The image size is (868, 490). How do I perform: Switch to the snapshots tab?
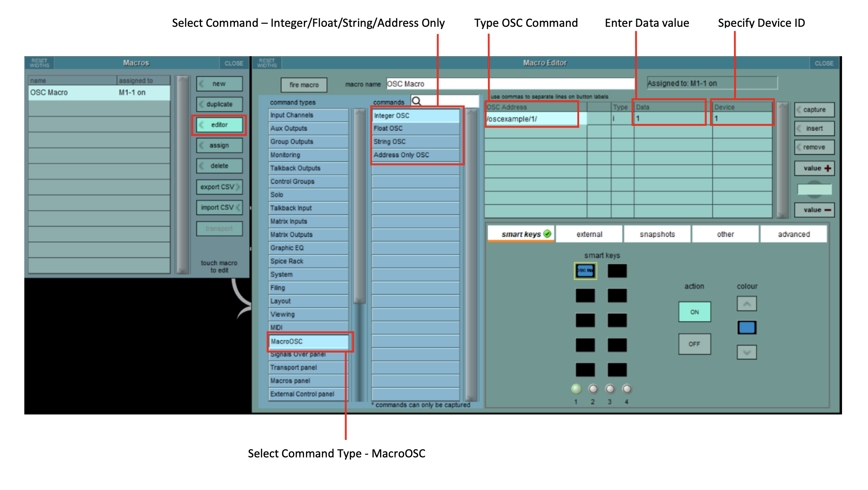pyautogui.click(x=657, y=234)
